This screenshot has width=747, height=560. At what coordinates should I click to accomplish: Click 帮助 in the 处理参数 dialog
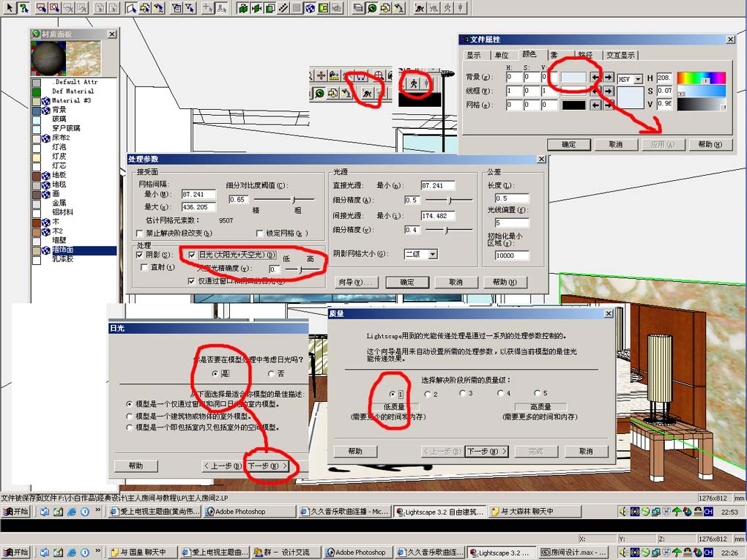point(505,283)
